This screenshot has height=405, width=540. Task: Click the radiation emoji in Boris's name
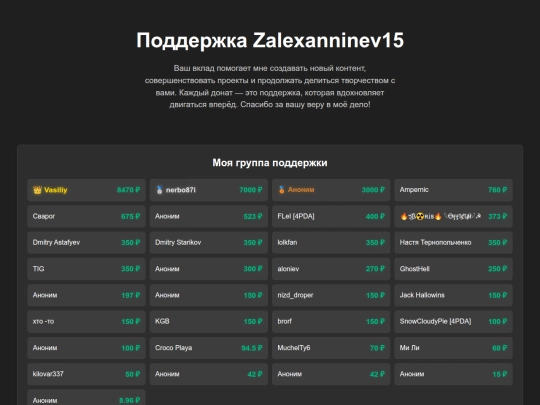[x=420, y=216]
